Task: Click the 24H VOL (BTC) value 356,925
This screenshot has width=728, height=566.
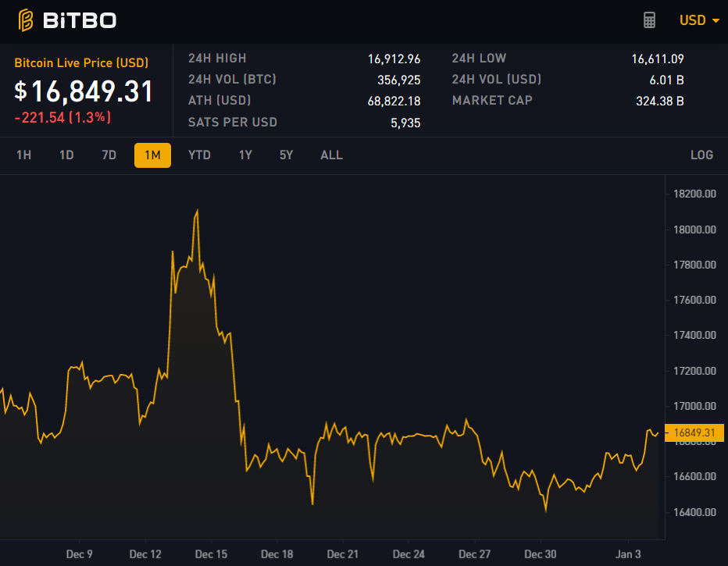Action: coord(399,80)
